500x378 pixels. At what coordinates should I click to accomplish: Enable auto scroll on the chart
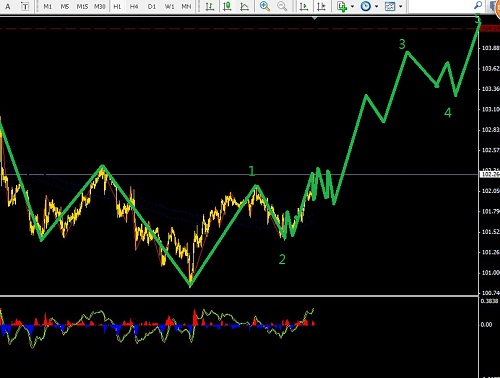click(x=304, y=6)
